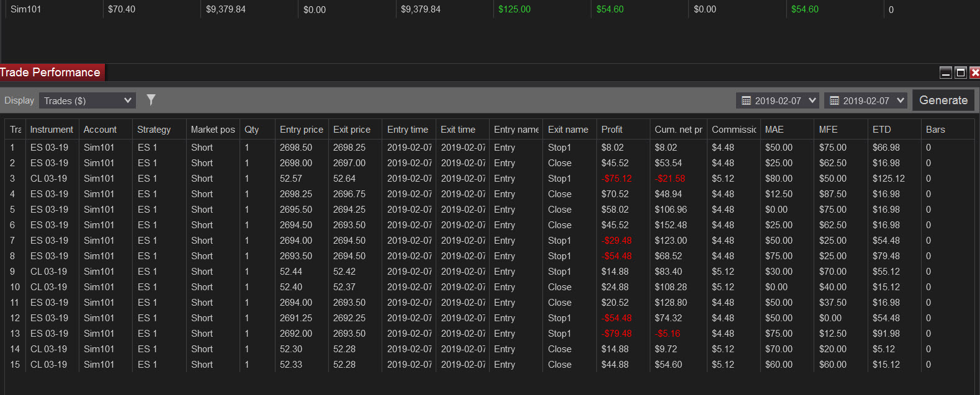Click CL 03-19 instrument in trade 3
Image resolution: width=980 pixels, height=395 pixels.
click(x=49, y=179)
